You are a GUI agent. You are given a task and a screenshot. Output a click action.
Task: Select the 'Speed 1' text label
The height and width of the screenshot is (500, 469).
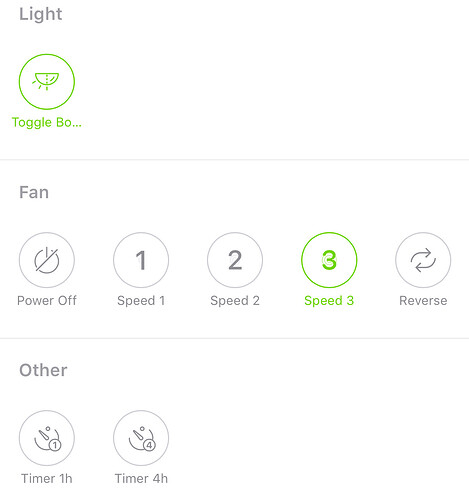[x=141, y=301]
